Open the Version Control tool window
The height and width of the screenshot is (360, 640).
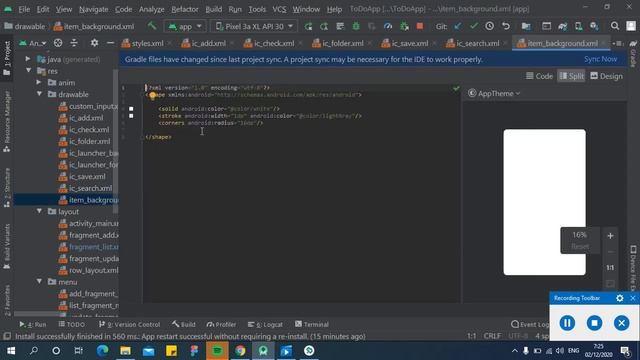point(129,324)
